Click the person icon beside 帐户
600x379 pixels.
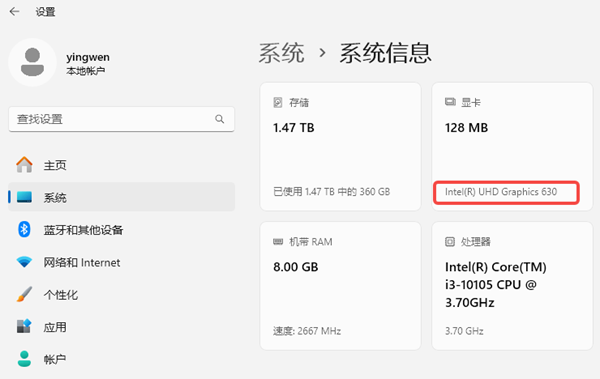pyautogui.click(x=24, y=359)
